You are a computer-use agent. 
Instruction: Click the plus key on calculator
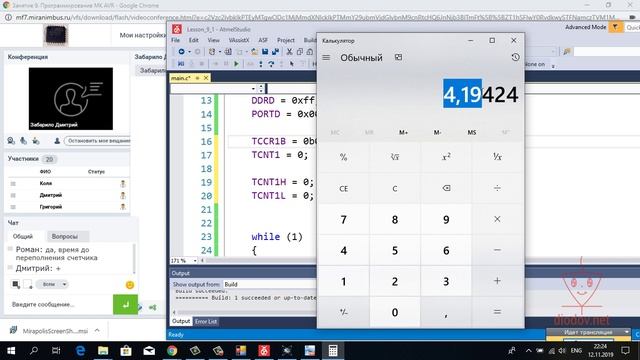point(497,281)
